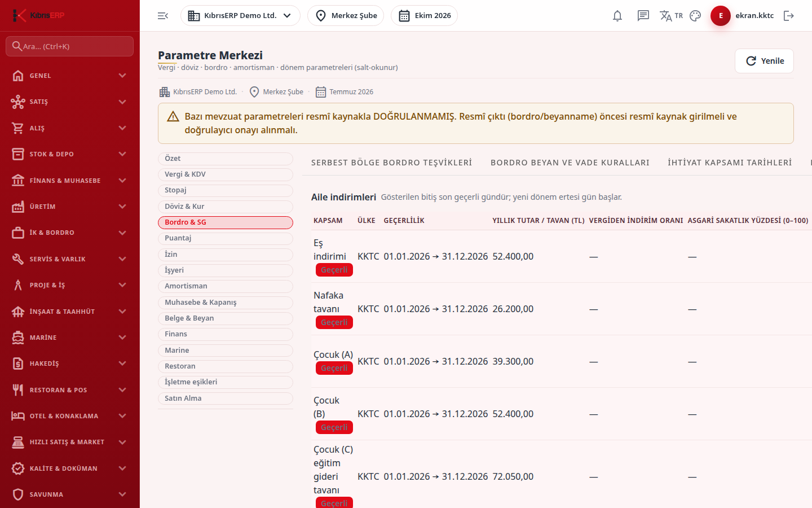This screenshot has width=812, height=508.
Task: Open theme palette icon
Action: coord(695,16)
